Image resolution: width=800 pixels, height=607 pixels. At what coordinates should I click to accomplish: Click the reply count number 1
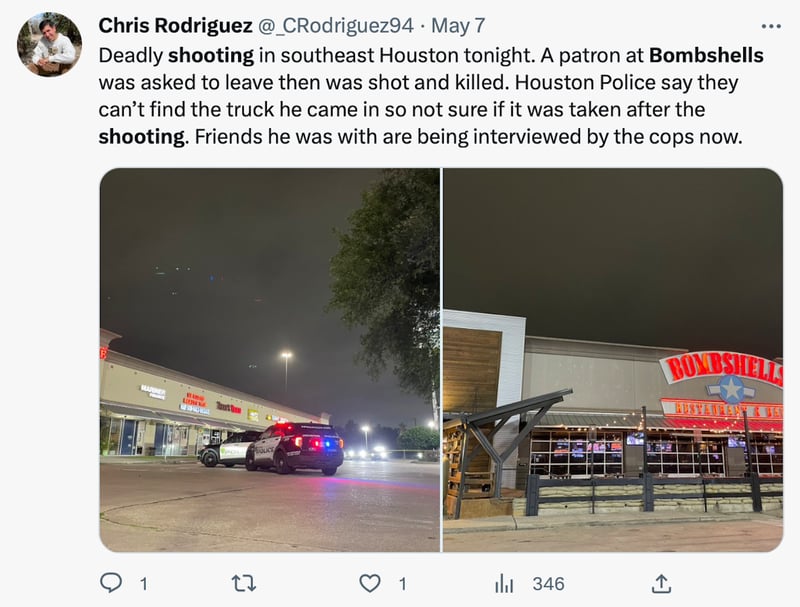144,584
